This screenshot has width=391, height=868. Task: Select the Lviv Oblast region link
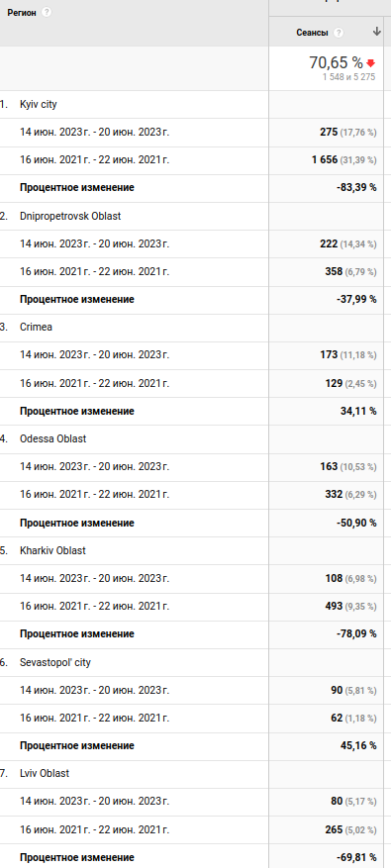pyautogui.click(x=45, y=773)
